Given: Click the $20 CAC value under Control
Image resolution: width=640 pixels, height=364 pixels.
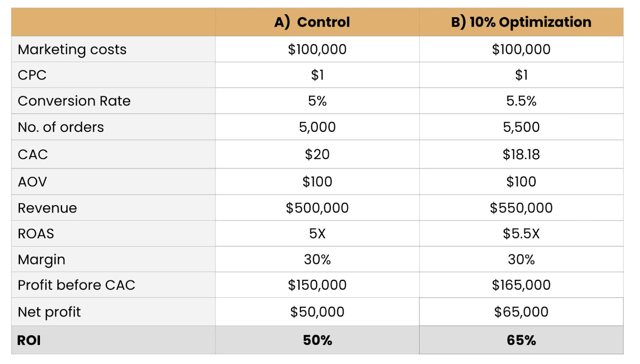Looking at the screenshot, I should click(317, 154).
